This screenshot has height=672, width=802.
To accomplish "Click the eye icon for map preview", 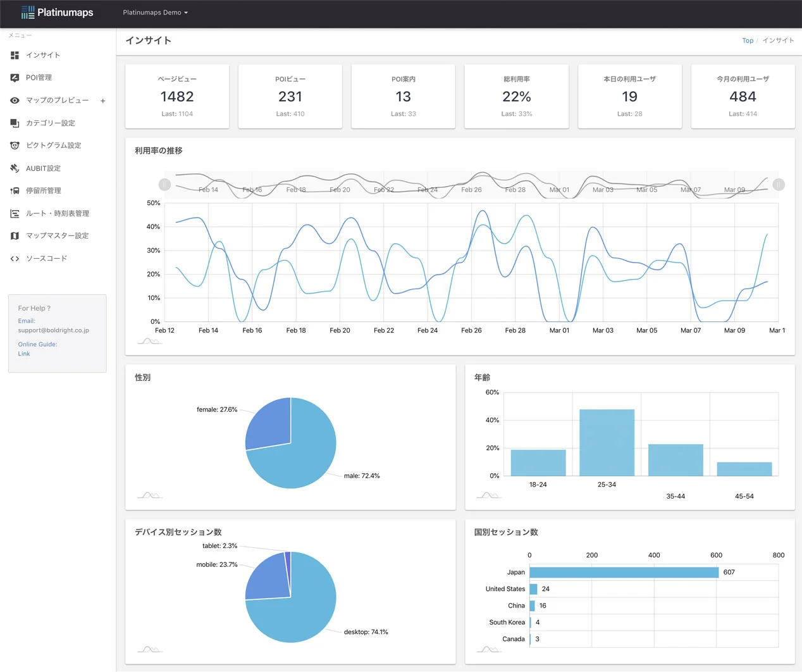I will 15,101.
